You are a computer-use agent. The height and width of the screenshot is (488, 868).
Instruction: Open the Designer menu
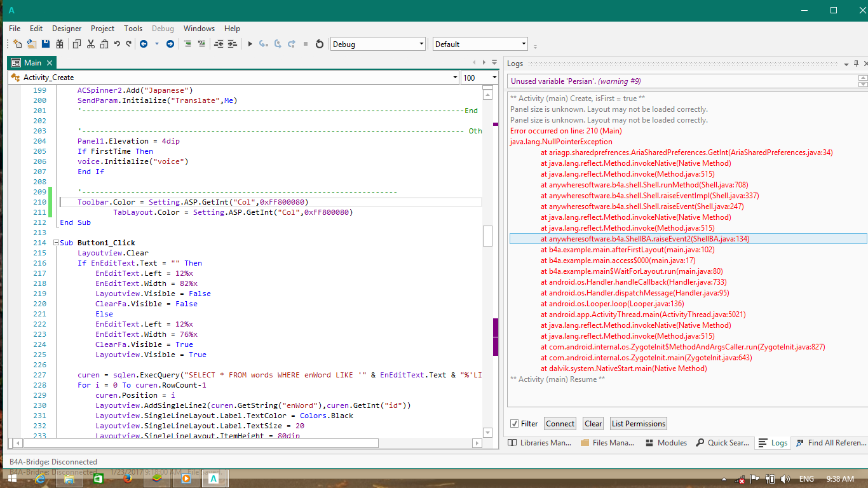[x=67, y=29]
